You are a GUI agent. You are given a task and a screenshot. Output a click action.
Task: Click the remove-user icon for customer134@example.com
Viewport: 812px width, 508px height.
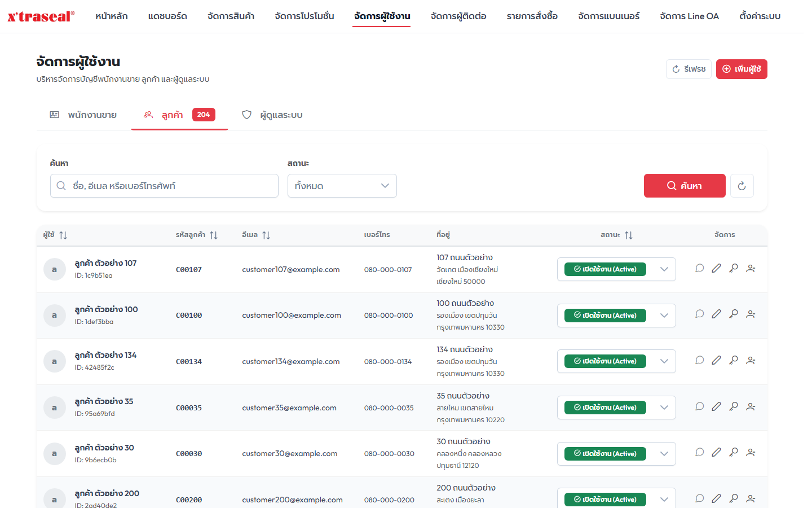751,360
